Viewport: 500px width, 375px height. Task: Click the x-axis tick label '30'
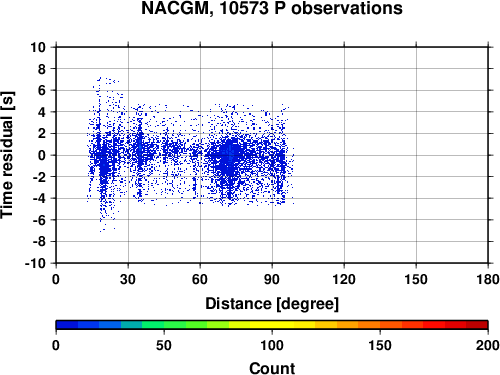128,279
